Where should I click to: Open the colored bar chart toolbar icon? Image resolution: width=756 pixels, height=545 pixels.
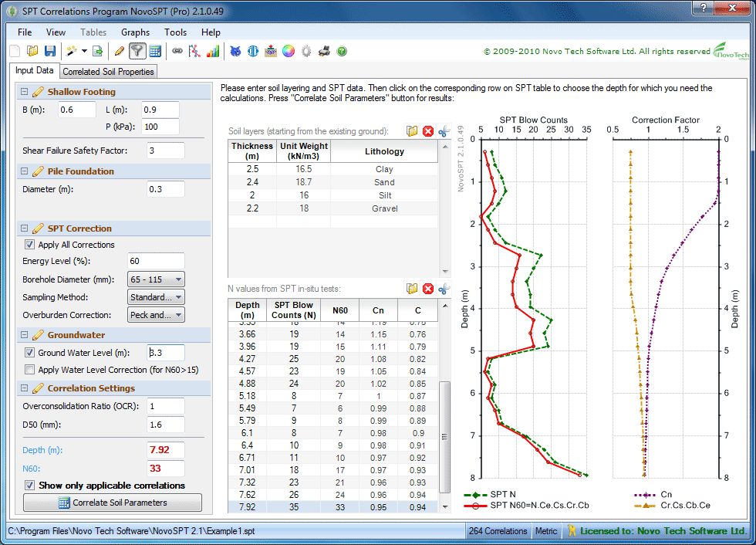213,51
